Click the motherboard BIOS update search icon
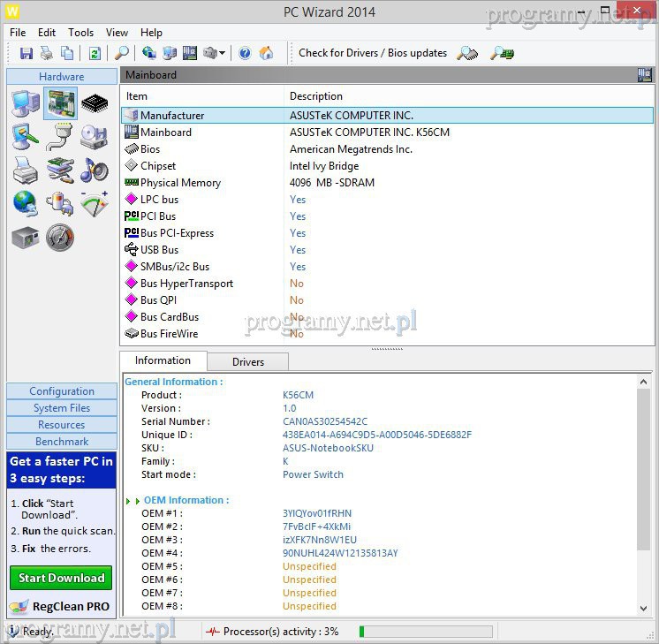 click(503, 53)
